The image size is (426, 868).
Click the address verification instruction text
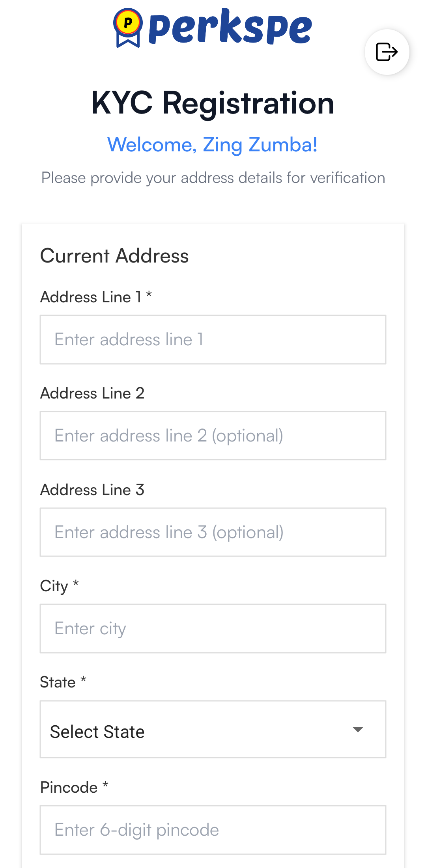213,178
